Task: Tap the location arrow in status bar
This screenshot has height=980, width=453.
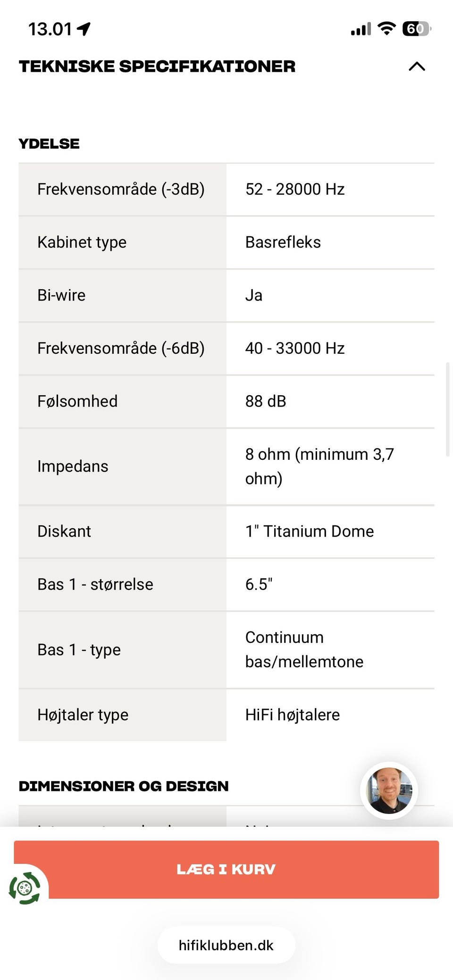Action: point(84,29)
